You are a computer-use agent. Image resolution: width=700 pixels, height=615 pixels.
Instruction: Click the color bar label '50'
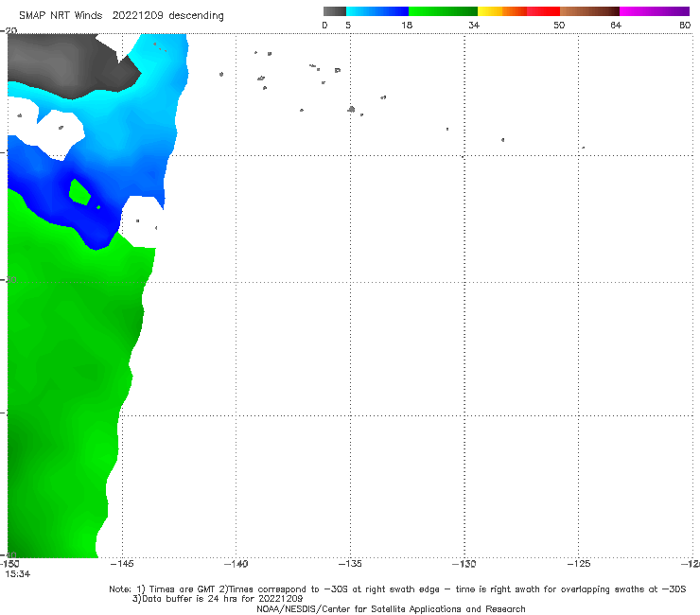click(559, 25)
